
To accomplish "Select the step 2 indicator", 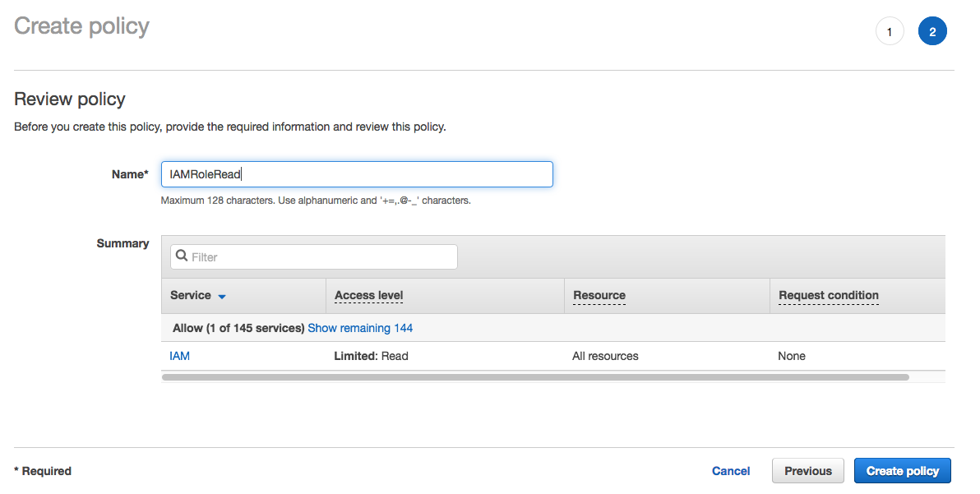I will tap(932, 31).
